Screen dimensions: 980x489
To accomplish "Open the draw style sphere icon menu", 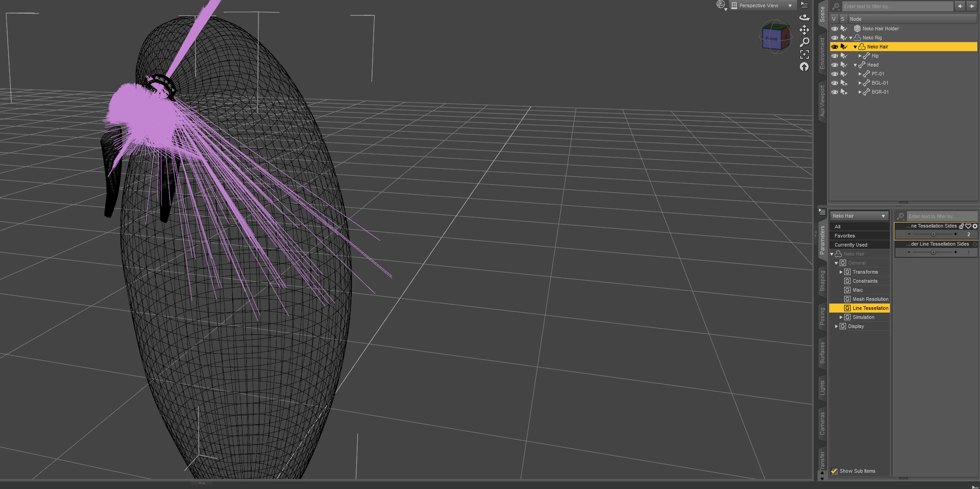I will (x=721, y=5).
